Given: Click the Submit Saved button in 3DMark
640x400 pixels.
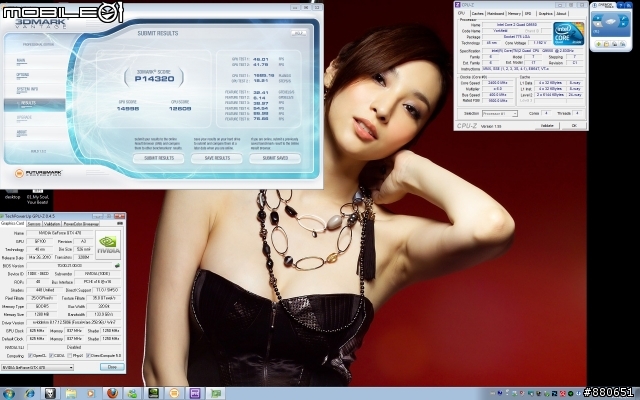Looking at the screenshot, I should (275, 158).
